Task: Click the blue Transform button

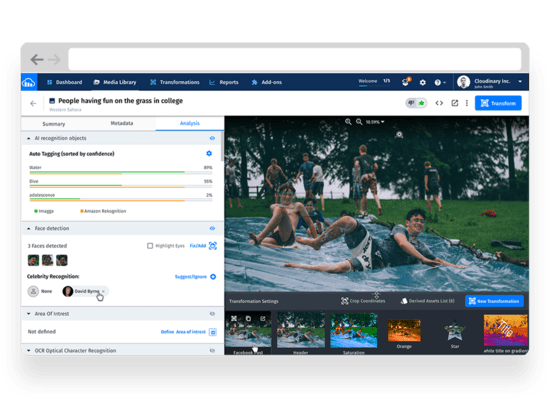Action: [x=498, y=103]
